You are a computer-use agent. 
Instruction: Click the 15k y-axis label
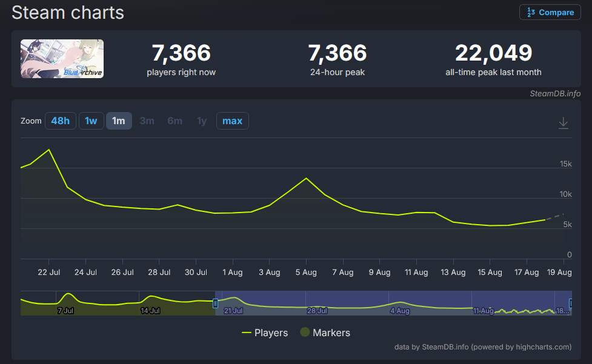click(x=565, y=164)
